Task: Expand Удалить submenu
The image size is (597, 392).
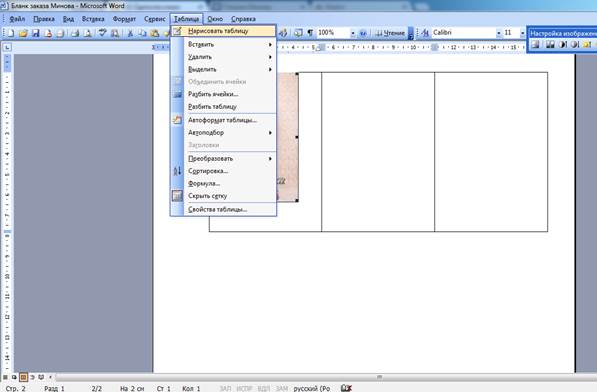Action: (223, 57)
